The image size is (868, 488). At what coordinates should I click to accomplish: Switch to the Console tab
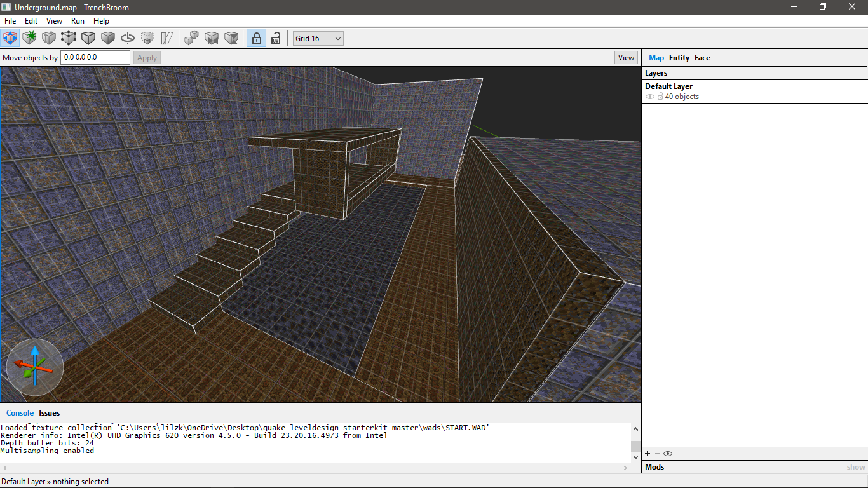tap(20, 413)
